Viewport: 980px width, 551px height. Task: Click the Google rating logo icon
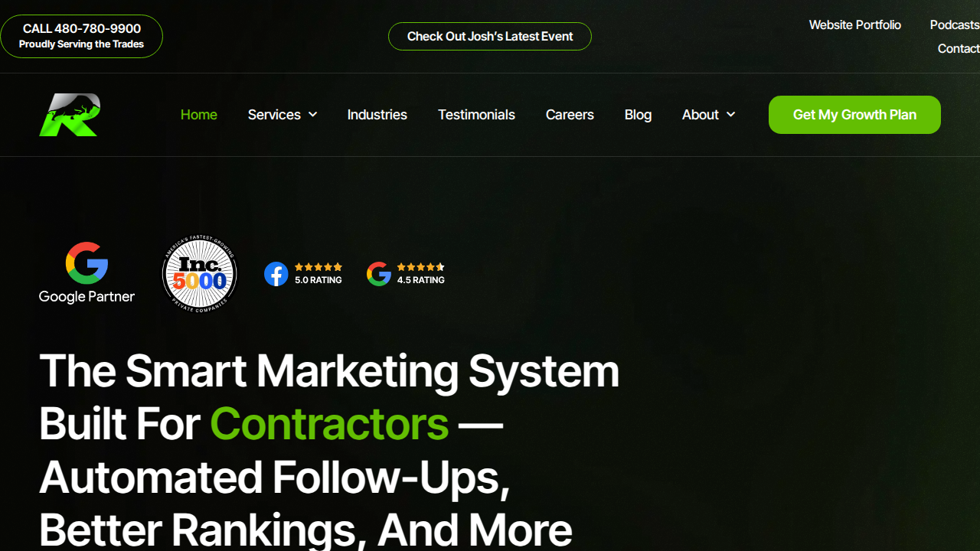[x=379, y=274]
